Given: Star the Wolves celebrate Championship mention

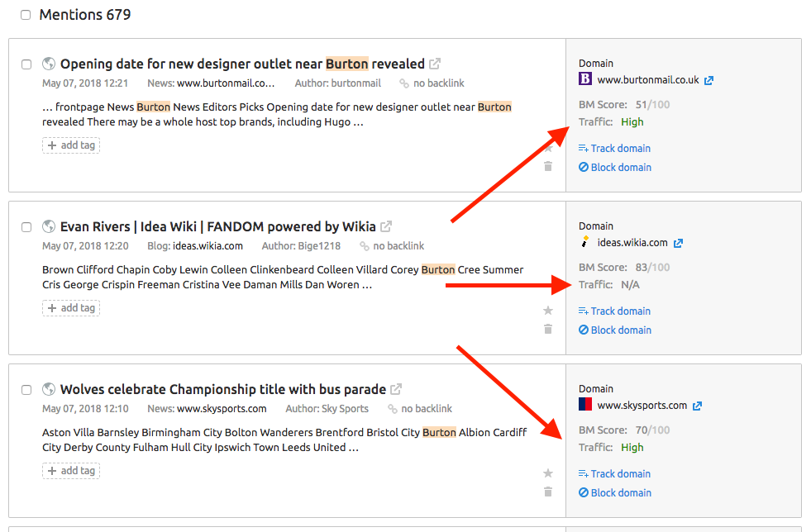Looking at the screenshot, I should (548, 473).
